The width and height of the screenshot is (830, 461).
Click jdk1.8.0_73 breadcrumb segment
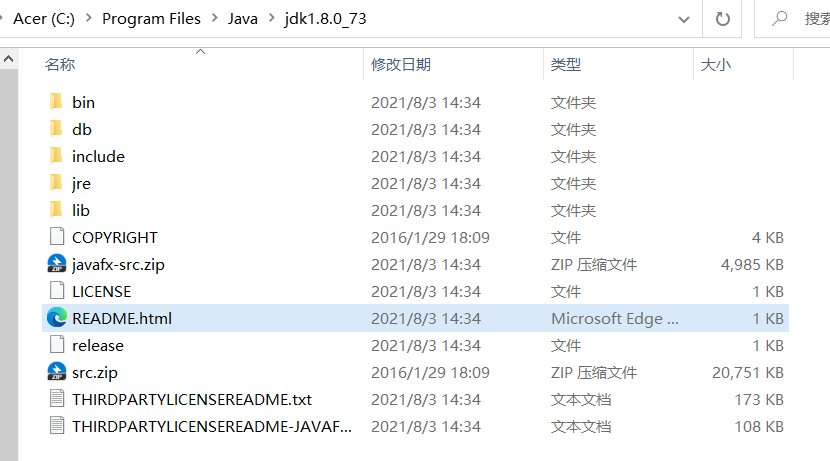(x=326, y=19)
